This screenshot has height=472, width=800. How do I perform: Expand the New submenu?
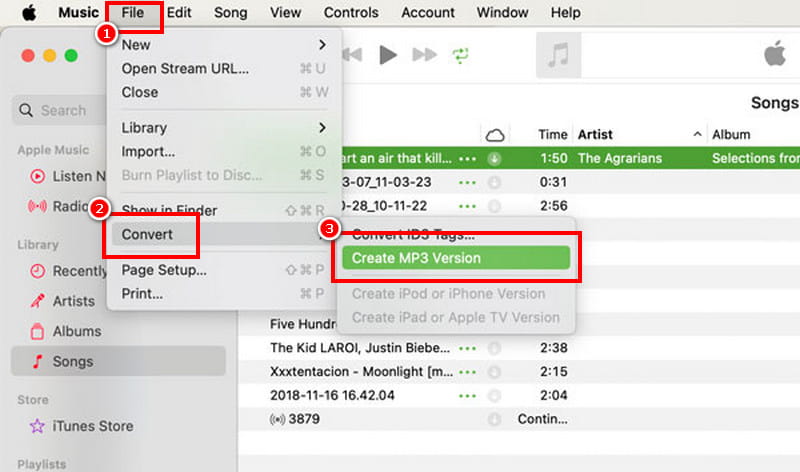tap(223, 45)
